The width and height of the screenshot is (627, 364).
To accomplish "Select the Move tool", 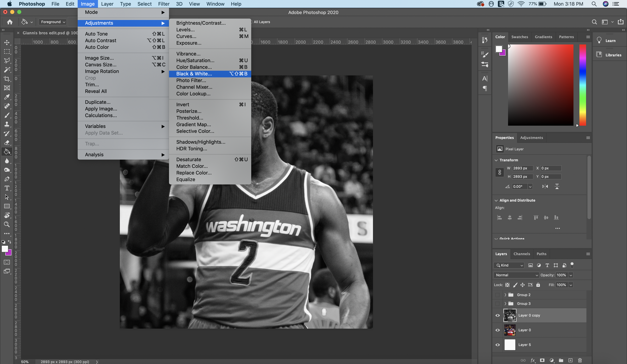I will pos(7,42).
